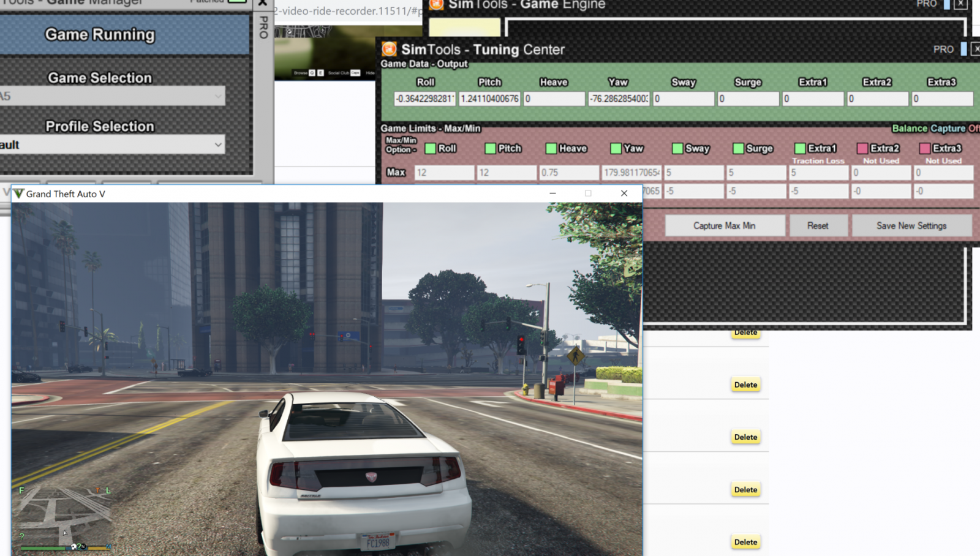
Task: Close the Tuning Center window
Action: pyautogui.click(x=975, y=49)
